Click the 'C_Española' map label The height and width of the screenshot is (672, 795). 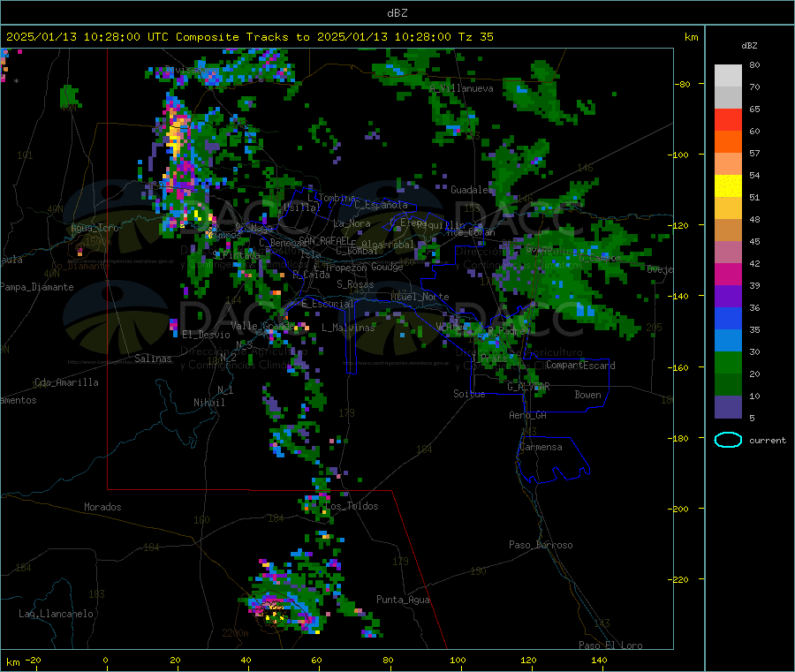tap(381, 205)
